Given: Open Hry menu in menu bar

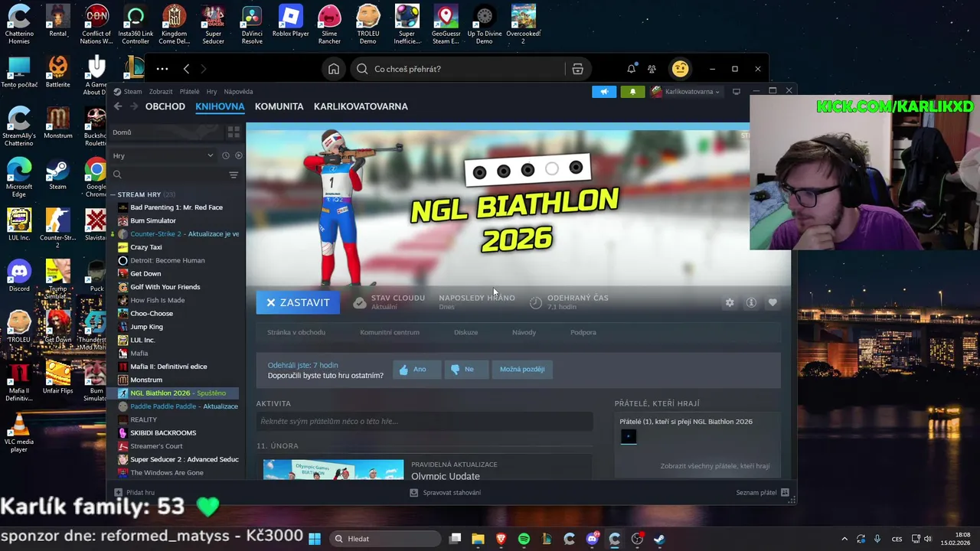Looking at the screenshot, I should pyautogui.click(x=211, y=92).
